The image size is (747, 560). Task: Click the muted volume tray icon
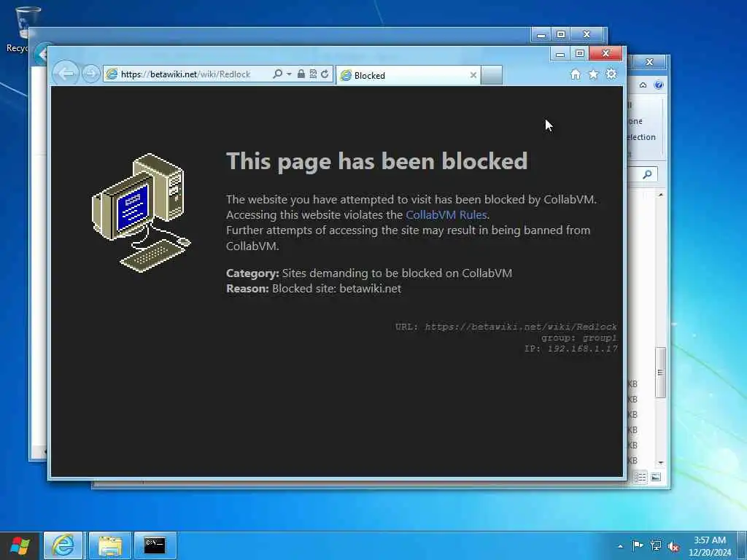(x=673, y=546)
